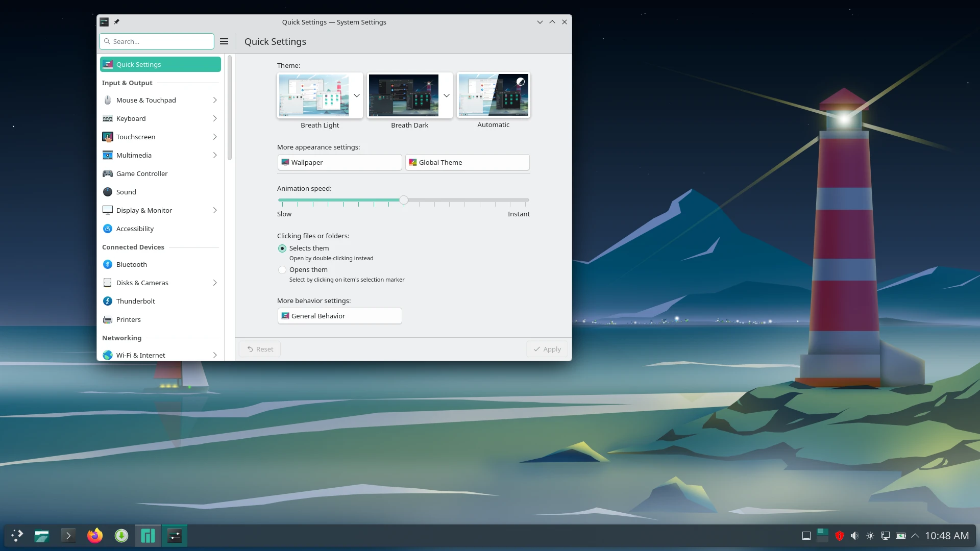The width and height of the screenshot is (980, 551).
Task: Expand the Display & Monitor entry
Action: coord(214,210)
